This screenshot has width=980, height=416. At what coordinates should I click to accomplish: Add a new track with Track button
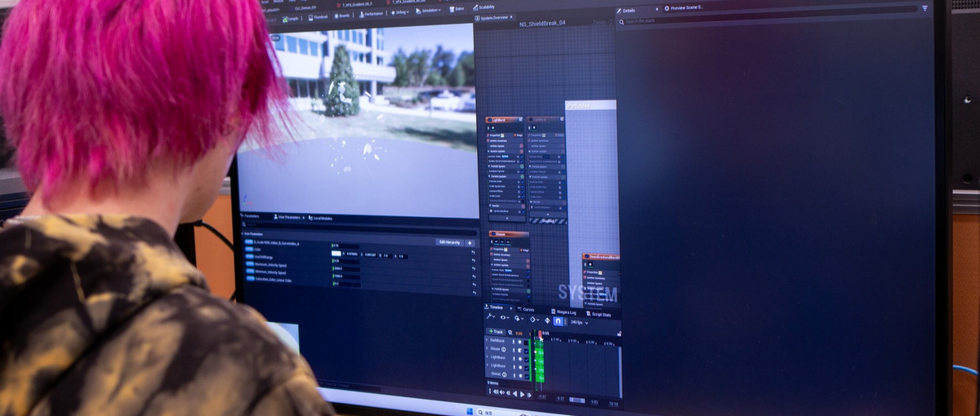pyautogui.click(x=496, y=332)
